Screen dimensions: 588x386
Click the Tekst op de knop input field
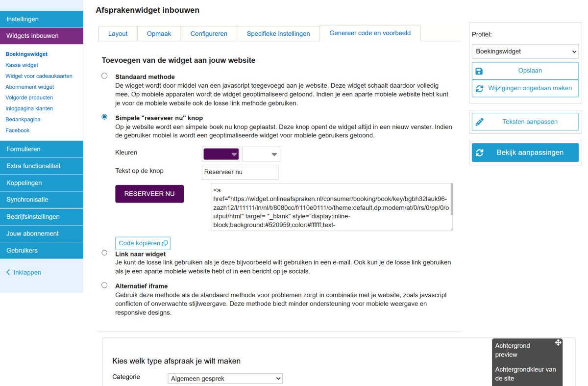click(240, 172)
